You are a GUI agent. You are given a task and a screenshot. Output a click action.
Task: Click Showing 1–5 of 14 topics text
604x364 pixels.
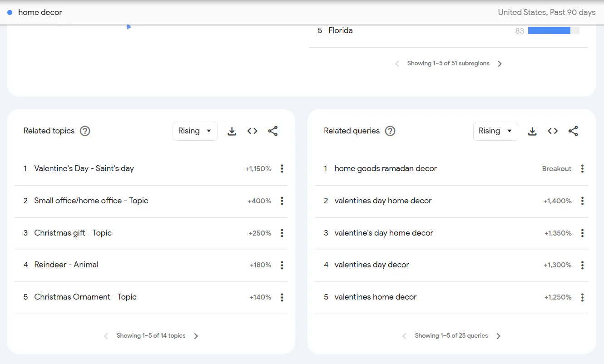click(151, 336)
